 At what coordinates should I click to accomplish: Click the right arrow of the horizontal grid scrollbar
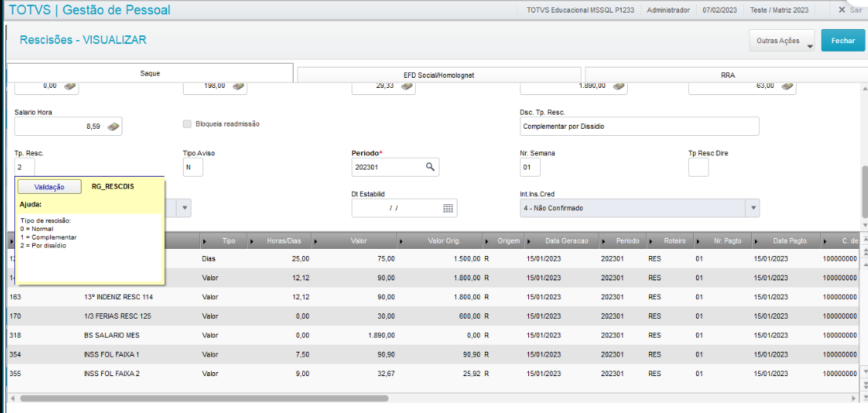pos(854,398)
